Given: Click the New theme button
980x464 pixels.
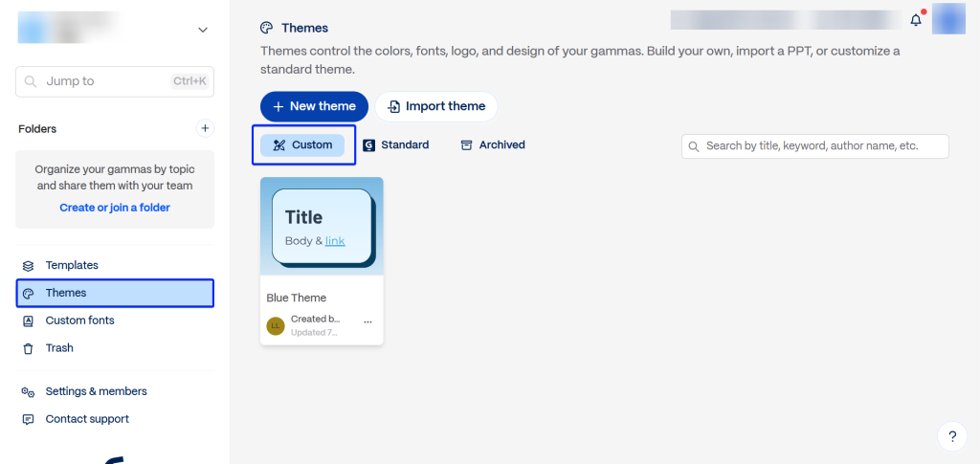Looking at the screenshot, I should 314,106.
